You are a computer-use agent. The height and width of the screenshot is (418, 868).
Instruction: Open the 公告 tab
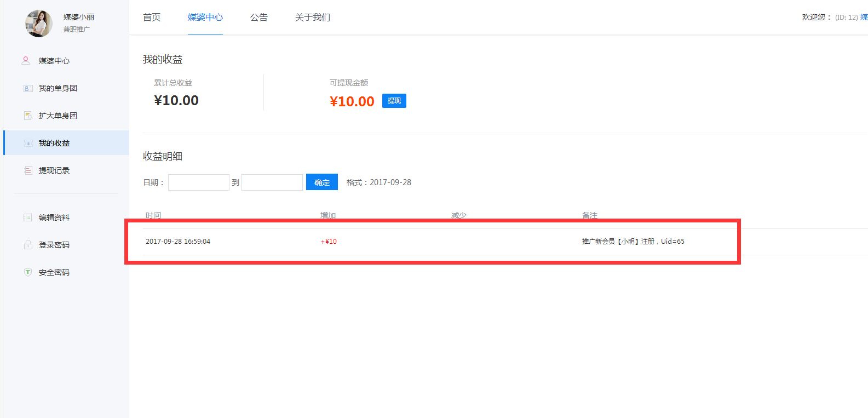coord(259,18)
